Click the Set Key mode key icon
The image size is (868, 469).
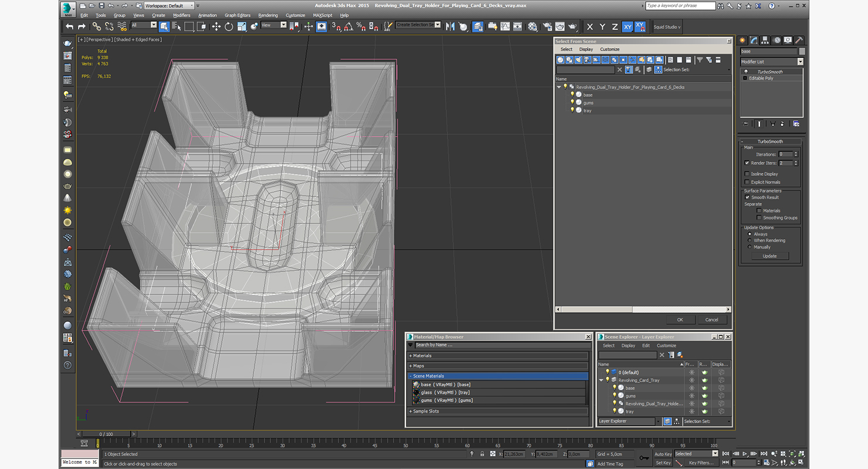[645, 458]
